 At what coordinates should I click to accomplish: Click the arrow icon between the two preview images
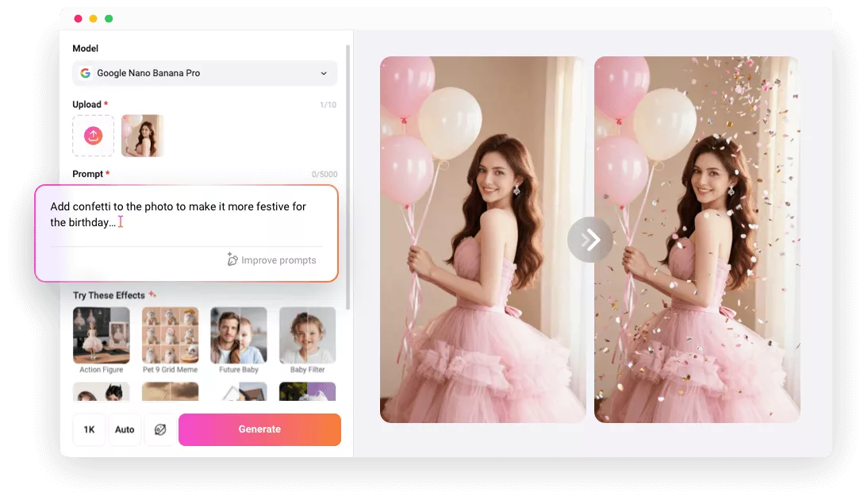click(x=590, y=239)
